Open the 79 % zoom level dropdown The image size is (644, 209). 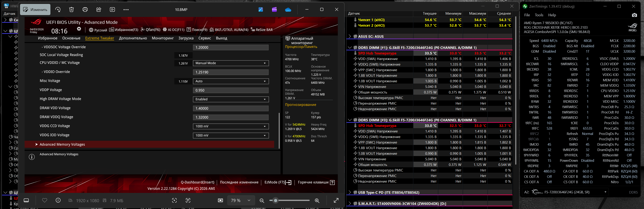(x=241, y=200)
